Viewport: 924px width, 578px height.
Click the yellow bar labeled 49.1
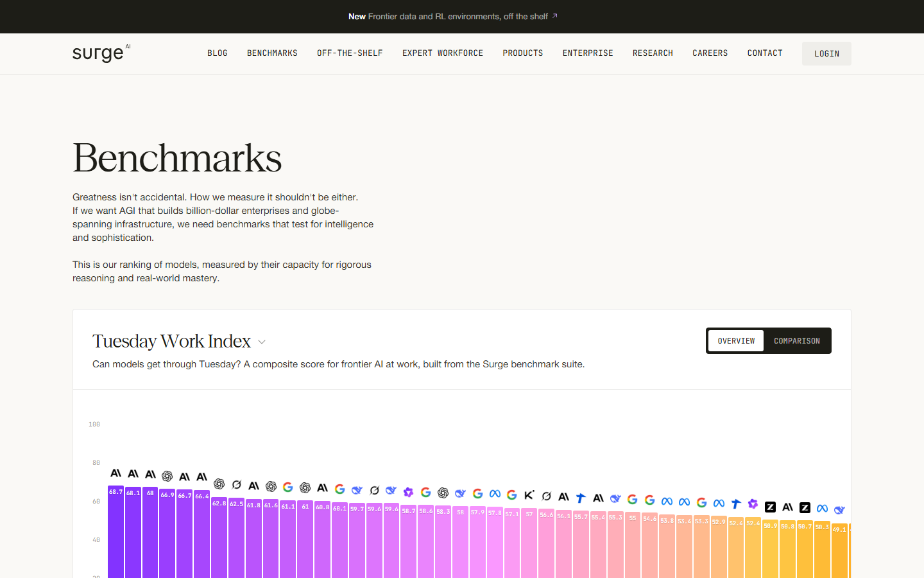click(x=839, y=551)
